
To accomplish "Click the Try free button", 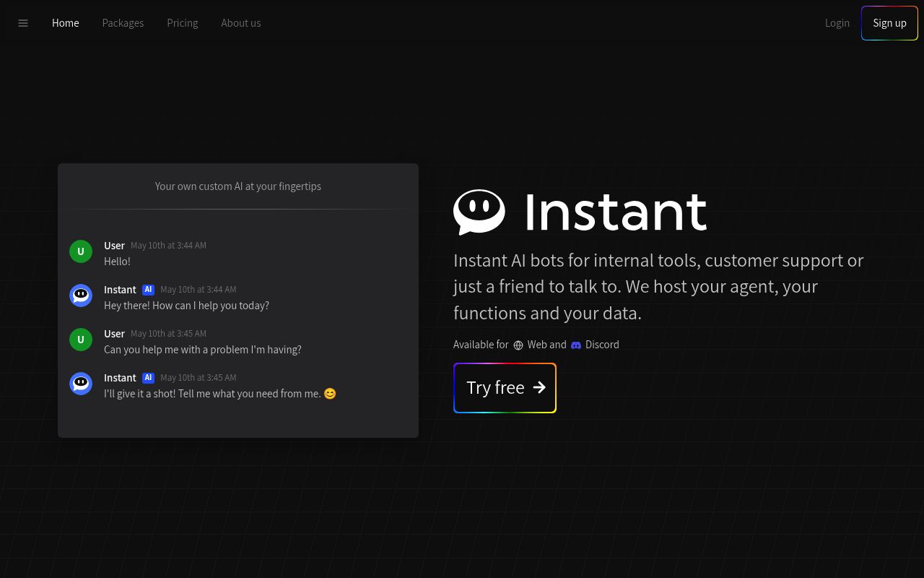I will 505,388.
